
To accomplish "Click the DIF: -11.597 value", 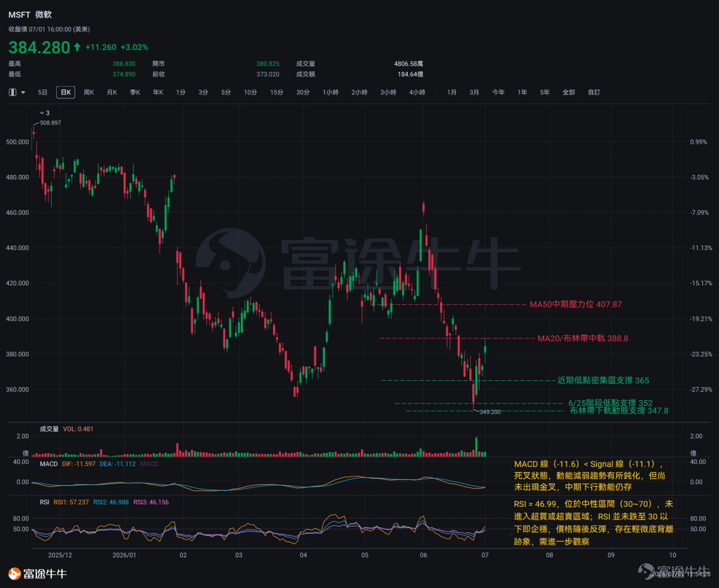I will coord(79,464).
